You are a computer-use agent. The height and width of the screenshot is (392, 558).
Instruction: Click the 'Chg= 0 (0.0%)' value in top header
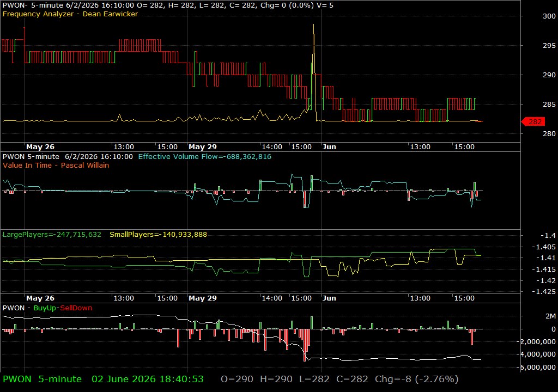click(x=287, y=5)
